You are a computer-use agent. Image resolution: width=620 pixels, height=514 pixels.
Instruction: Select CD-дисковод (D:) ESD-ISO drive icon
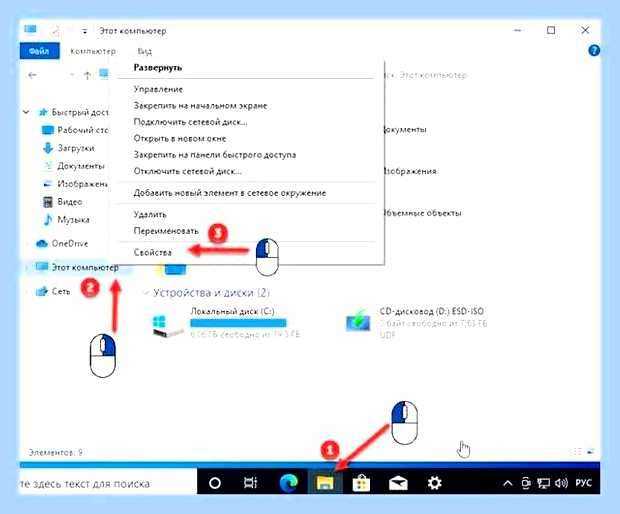(358, 321)
